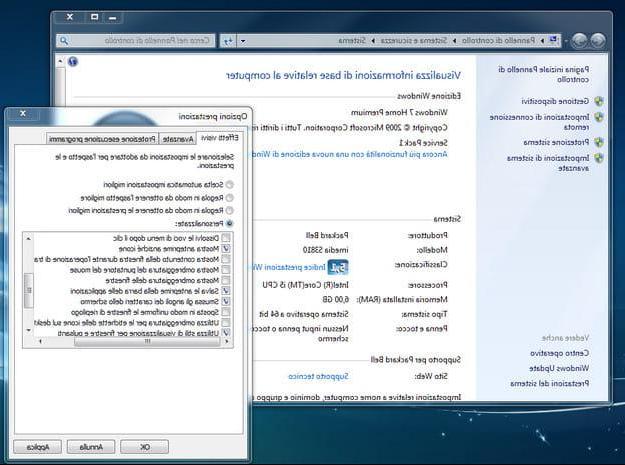Switch to the Avanzate tab

[x=178, y=139]
